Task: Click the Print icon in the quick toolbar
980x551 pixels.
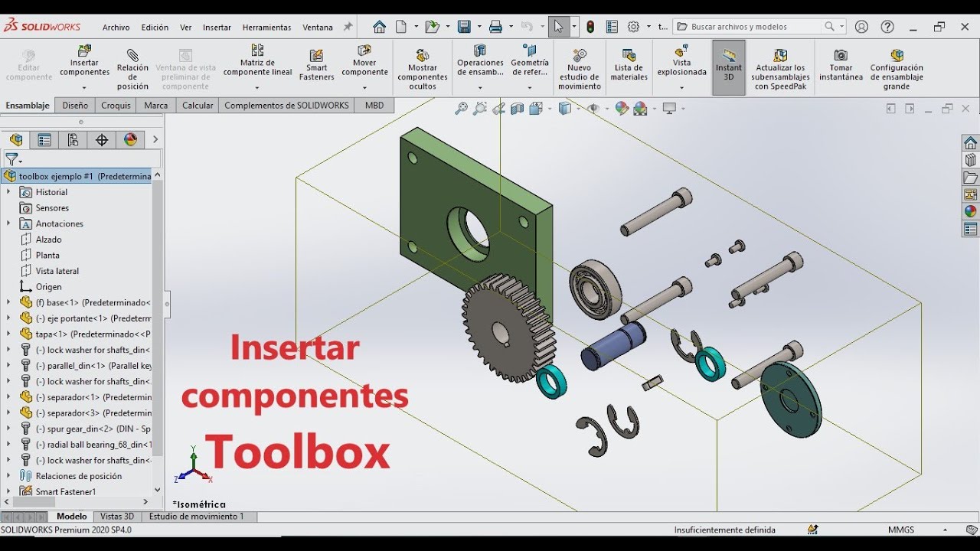Action: [x=495, y=27]
